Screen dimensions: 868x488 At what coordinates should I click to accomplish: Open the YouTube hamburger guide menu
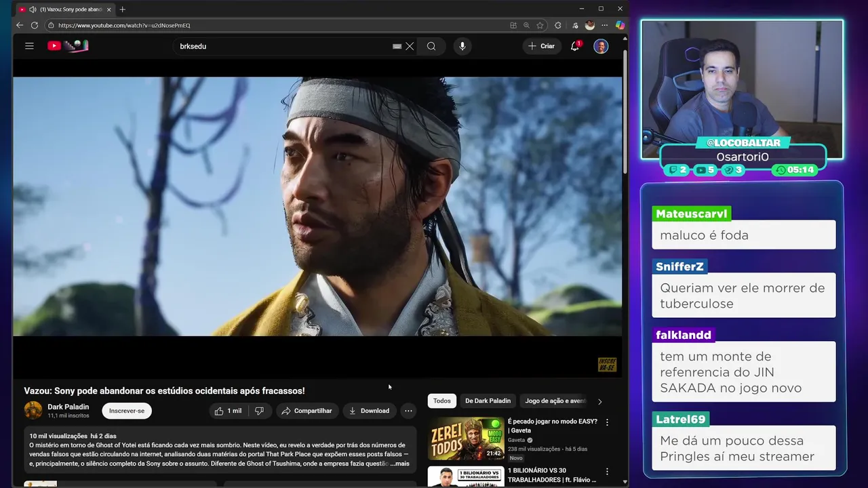pyautogui.click(x=29, y=46)
